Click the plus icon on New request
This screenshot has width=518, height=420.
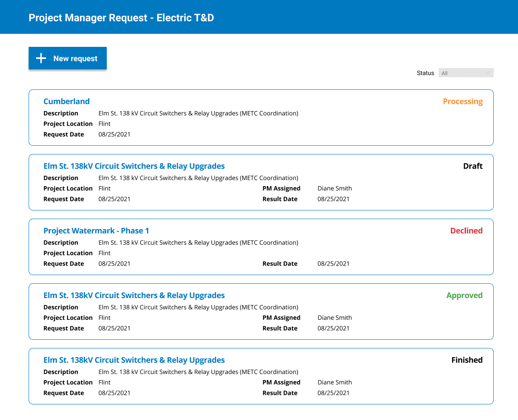point(41,58)
